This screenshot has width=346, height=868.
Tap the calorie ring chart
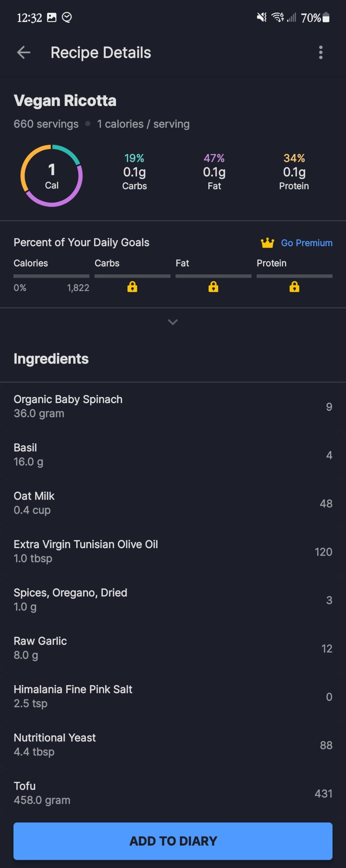[x=52, y=176]
